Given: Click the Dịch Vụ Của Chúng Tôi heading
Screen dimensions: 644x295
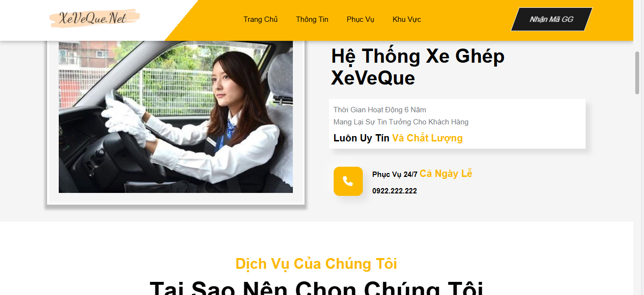Looking at the screenshot, I should coord(316,264).
